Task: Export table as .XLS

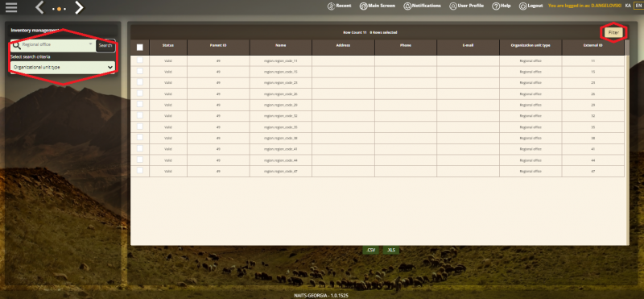Action: [391, 250]
